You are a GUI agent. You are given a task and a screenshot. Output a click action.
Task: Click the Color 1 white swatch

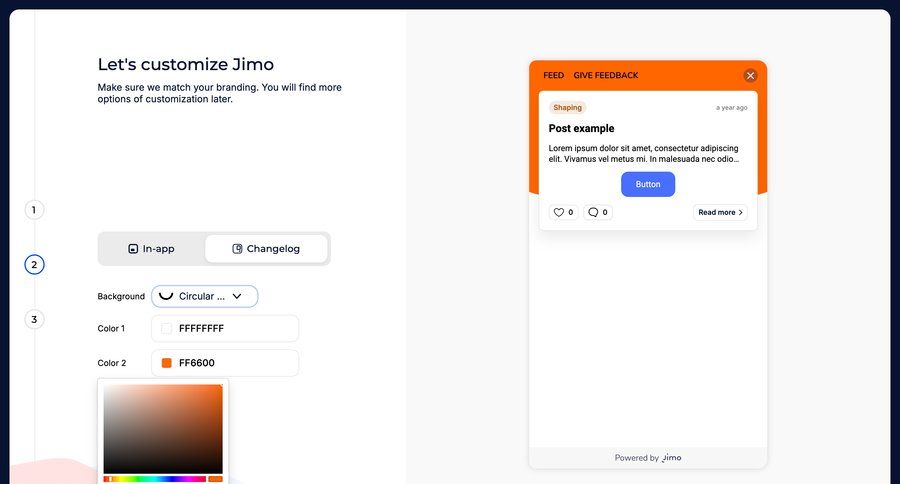166,328
